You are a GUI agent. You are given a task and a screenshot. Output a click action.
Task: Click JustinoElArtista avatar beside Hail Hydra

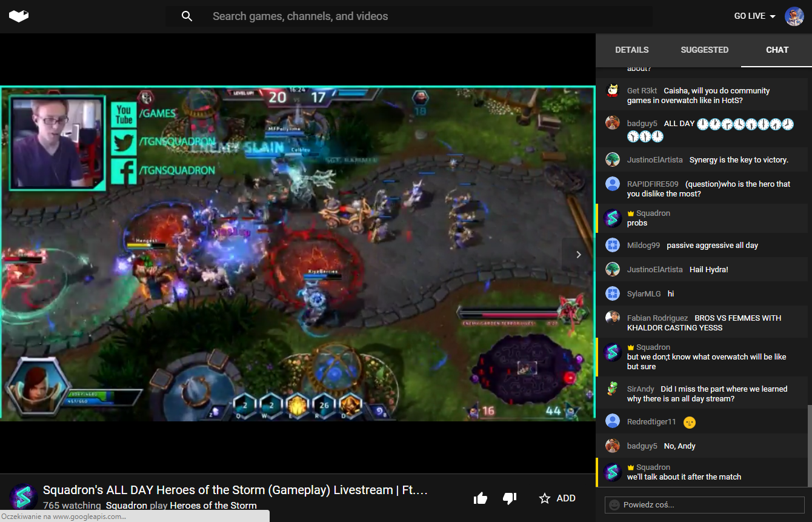coord(613,269)
